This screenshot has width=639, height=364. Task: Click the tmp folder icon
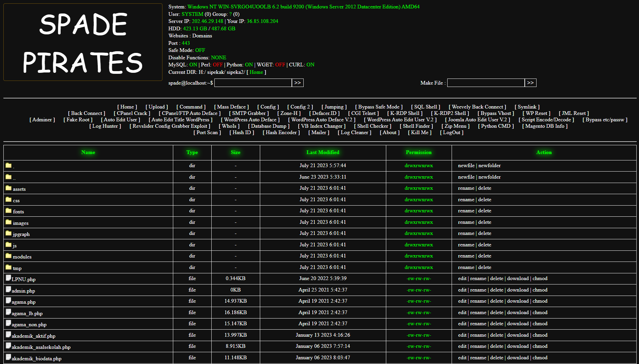(8, 267)
